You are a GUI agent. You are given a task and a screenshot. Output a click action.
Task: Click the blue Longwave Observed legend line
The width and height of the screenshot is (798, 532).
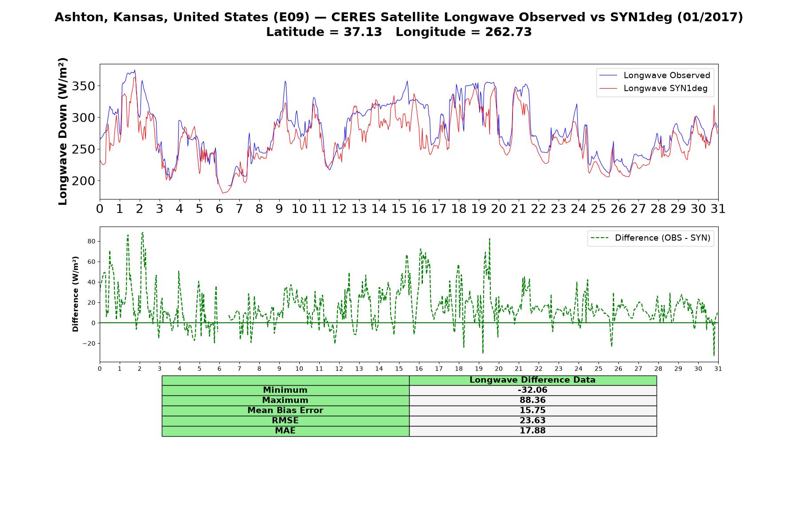click(608, 75)
